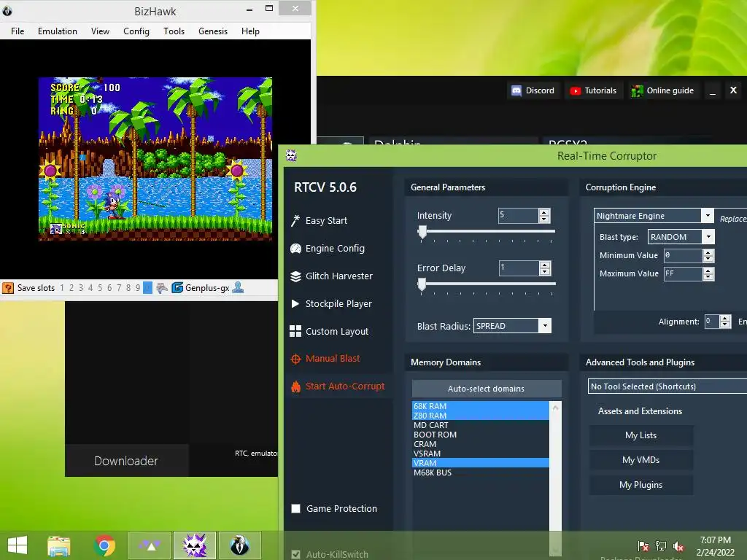Open the Config menu in BizHawk
This screenshot has width=747, height=560.
click(x=136, y=31)
